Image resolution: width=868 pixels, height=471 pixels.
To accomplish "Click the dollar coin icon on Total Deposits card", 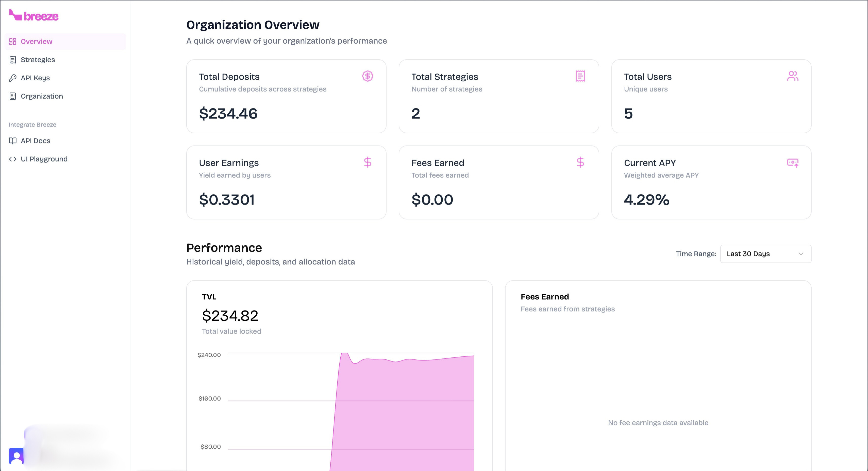I will click(x=368, y=76).
